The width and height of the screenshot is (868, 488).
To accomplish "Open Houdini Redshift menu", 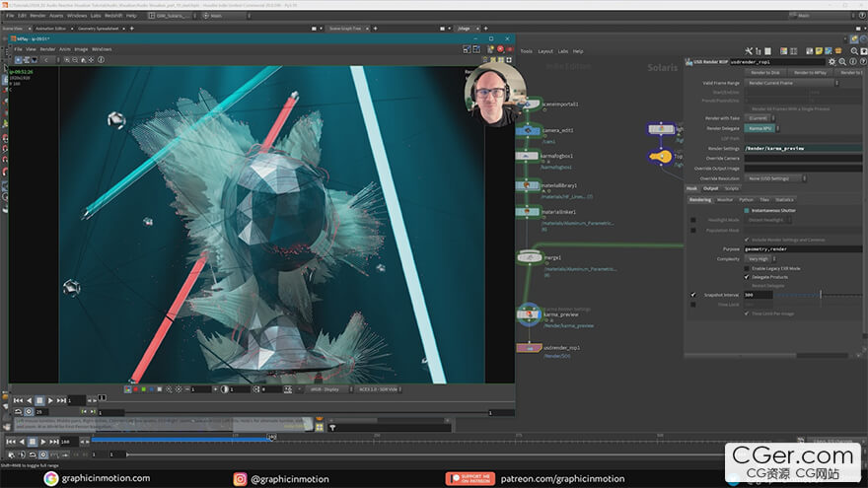I will pos(113,16).
